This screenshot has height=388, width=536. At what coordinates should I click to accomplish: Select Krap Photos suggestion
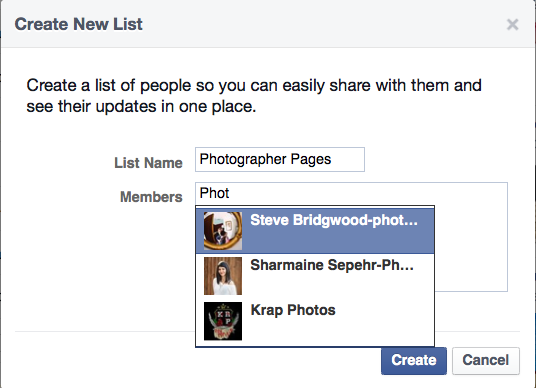click(x=315, y=321)
